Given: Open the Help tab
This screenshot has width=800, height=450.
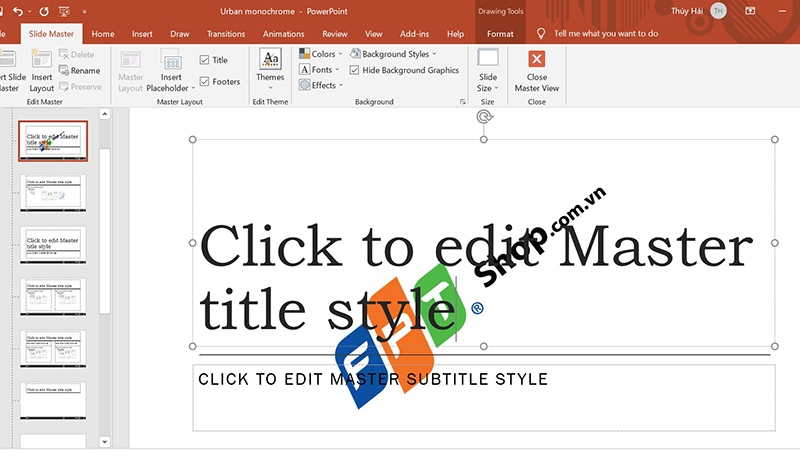Looking at the screenshot, I should 455,34.
